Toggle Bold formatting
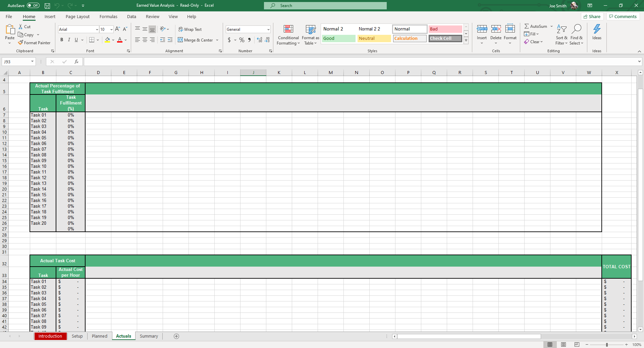The image size is (644, 348). tap(62, 40)
